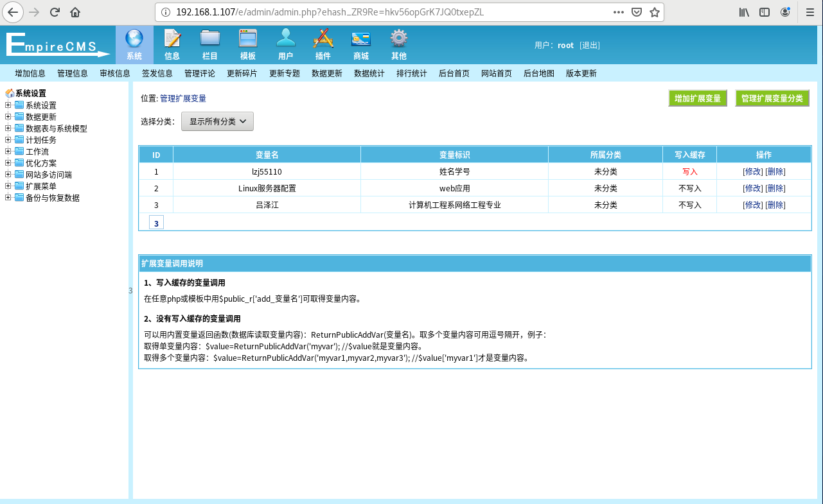Screen dimensions: 823x504
Task: Reload the page in browser
Action: click(55, 12)
